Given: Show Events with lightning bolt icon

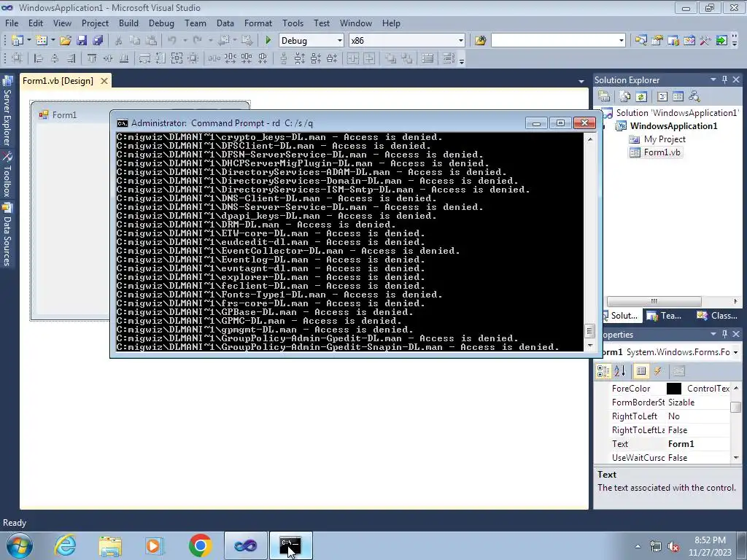Looking at the screenshot, I should coord(657,371).
